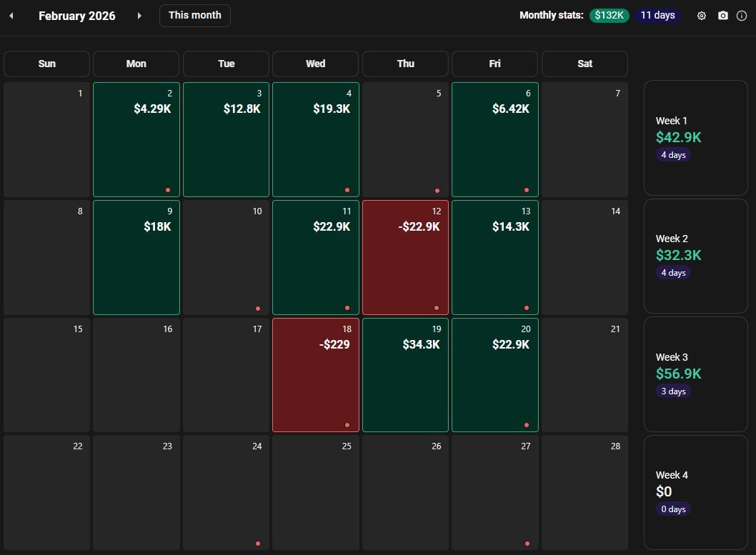
Task: Select the Sat column header
Action: 585,64
